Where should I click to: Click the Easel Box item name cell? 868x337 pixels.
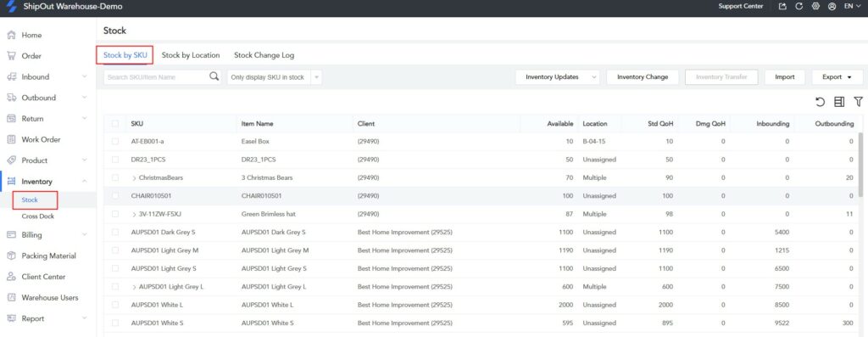click(255, 142)
